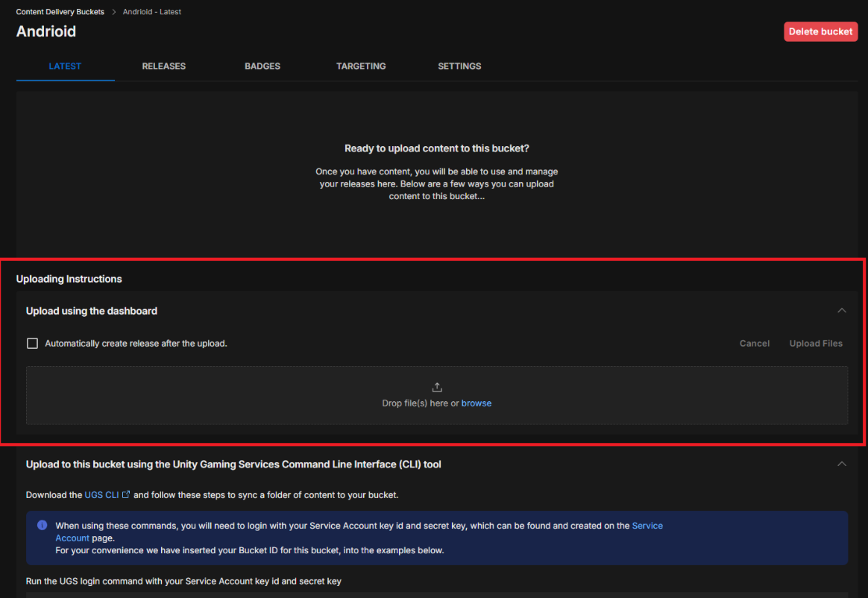Go to Content Delivery Buckets breadcrumb
This screenshot has height=598, width=868.
60,12
